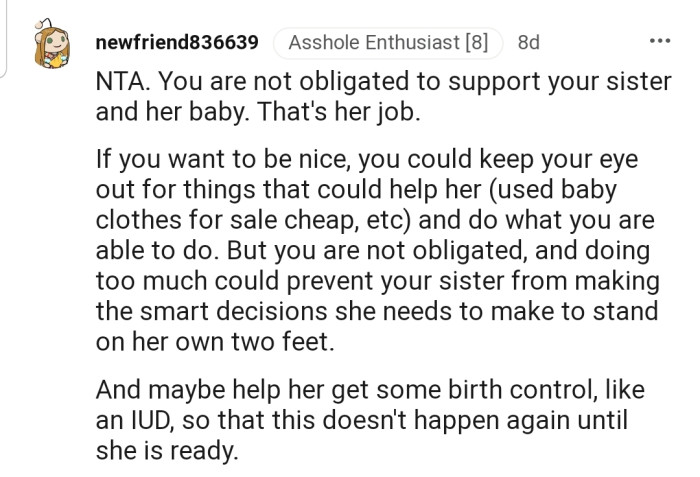Click the Asshole Enthusiast [8] flair badge

388,43
